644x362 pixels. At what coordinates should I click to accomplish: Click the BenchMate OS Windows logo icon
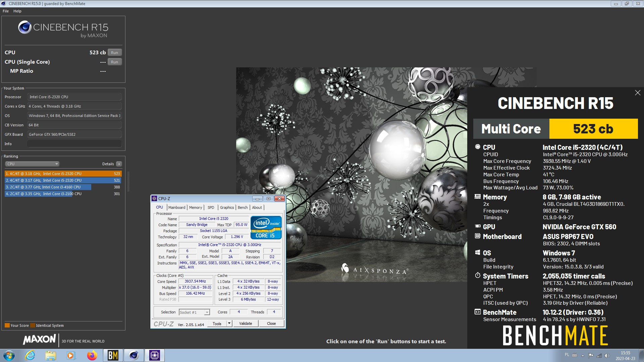point(478,253)
